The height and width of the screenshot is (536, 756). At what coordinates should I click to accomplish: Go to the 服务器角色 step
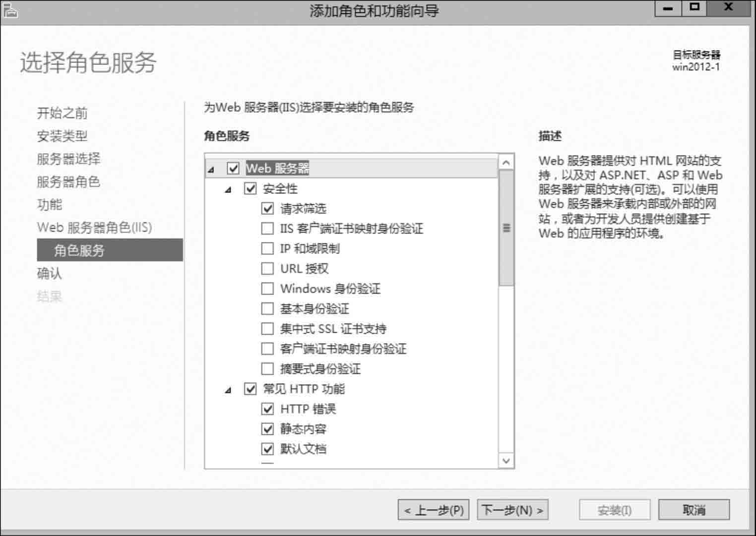[68, 182]
